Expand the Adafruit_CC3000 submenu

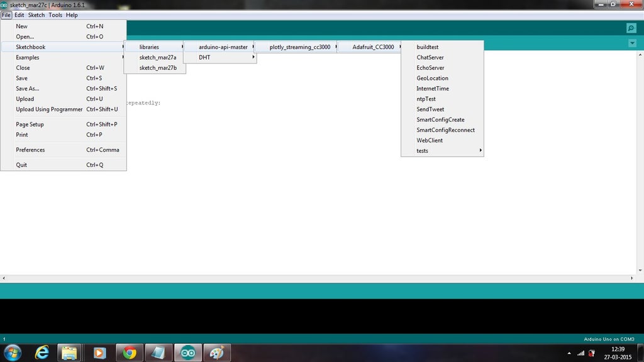pos(370,47)
